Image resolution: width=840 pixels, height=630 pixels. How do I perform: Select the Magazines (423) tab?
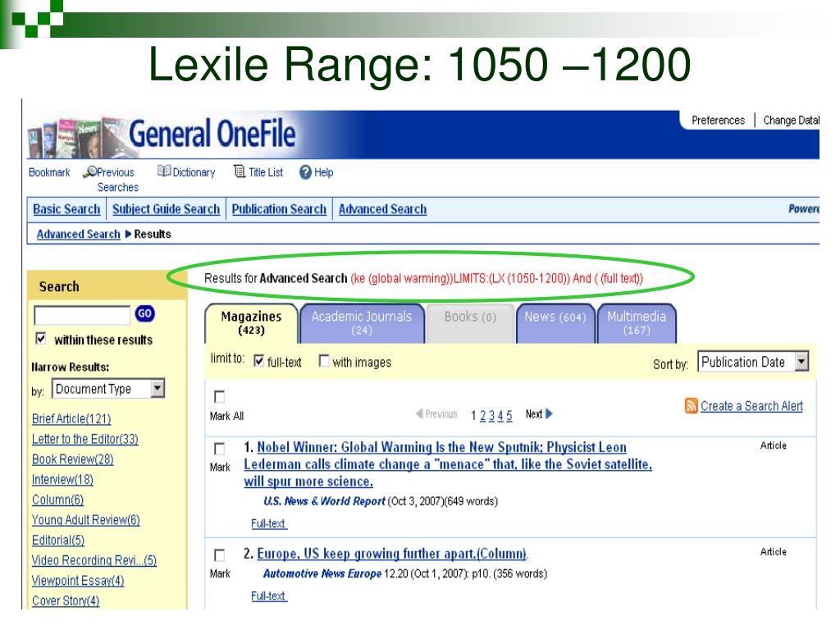[x=251, y=323]
